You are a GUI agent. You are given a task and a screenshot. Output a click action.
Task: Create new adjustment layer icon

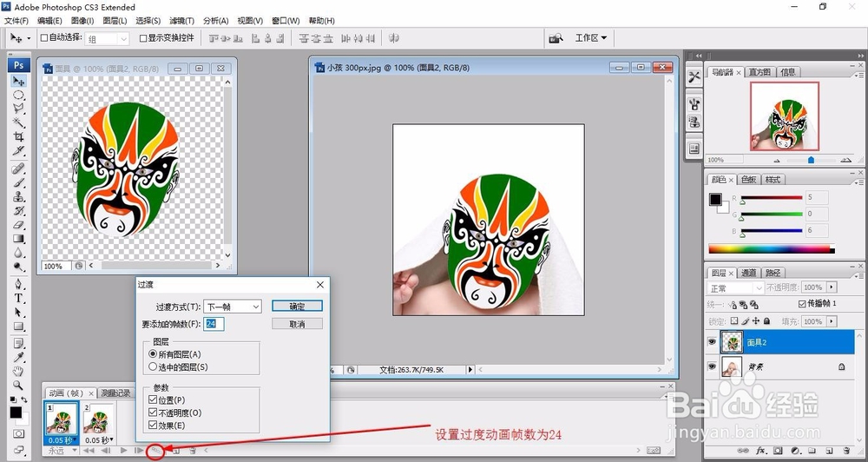[x=795, y=451]
